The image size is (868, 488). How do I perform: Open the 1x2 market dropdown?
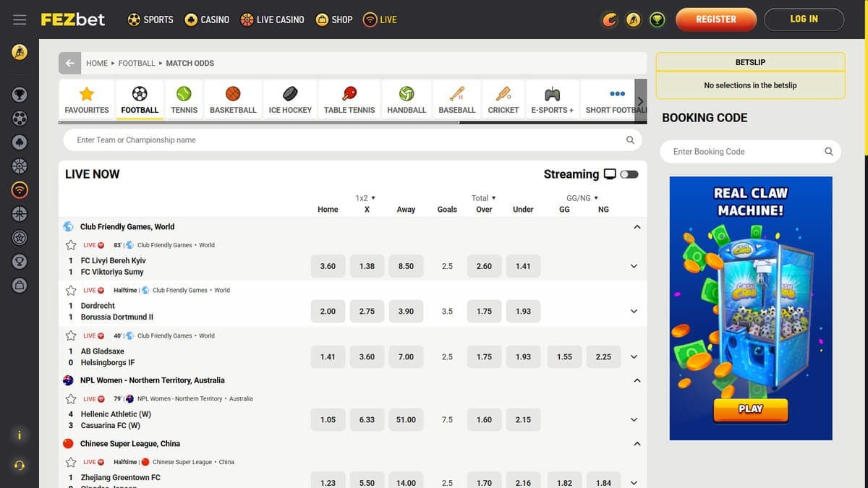tap(365, 198)
